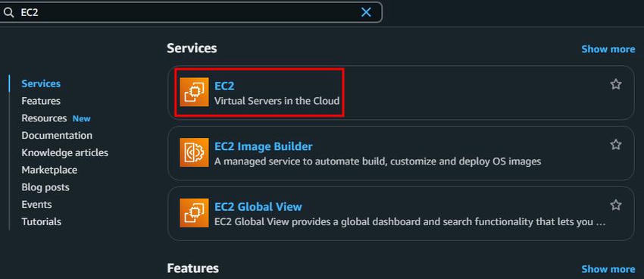
Task: Open the EC2 service link
Action: tap(224, 86)
